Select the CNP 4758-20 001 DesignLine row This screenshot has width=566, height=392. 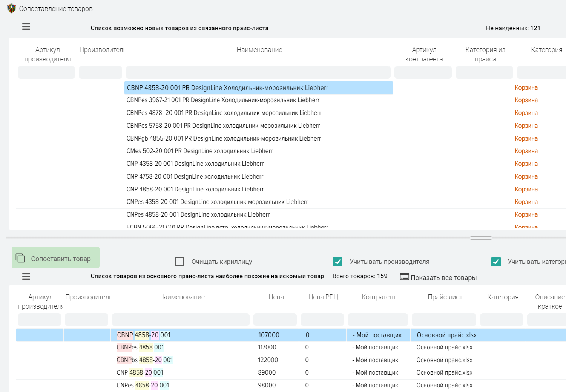click(x=195, y=176)
